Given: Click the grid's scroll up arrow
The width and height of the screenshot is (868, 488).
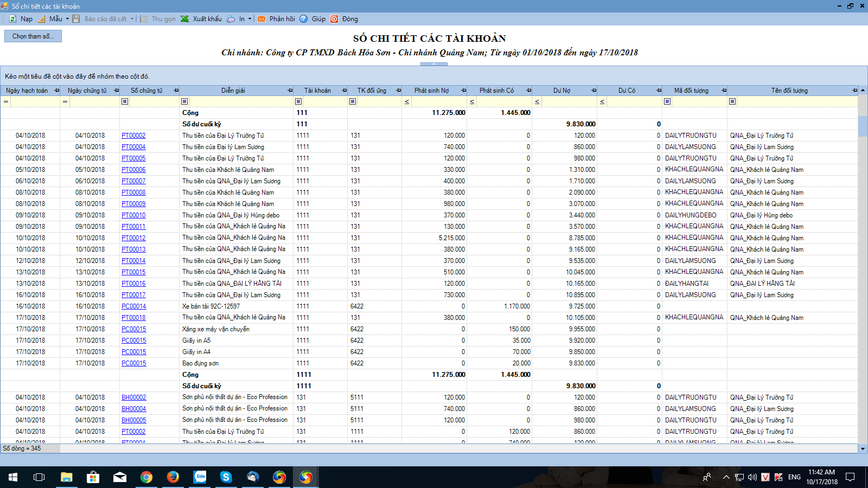Looking at the screenshot, I should (x=863, y=90).
